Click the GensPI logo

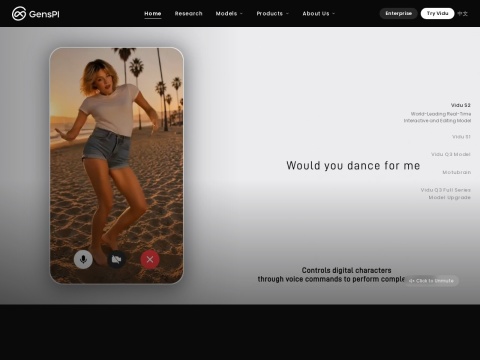tap(36, 14)
